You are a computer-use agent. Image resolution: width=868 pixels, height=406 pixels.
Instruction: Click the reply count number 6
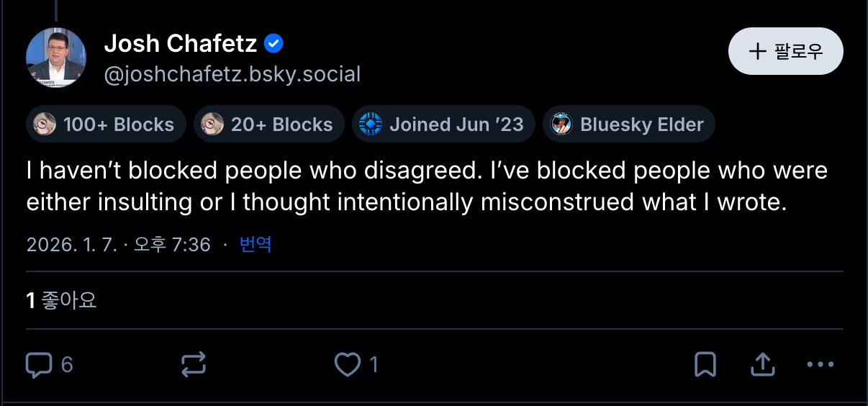point(67,365)
